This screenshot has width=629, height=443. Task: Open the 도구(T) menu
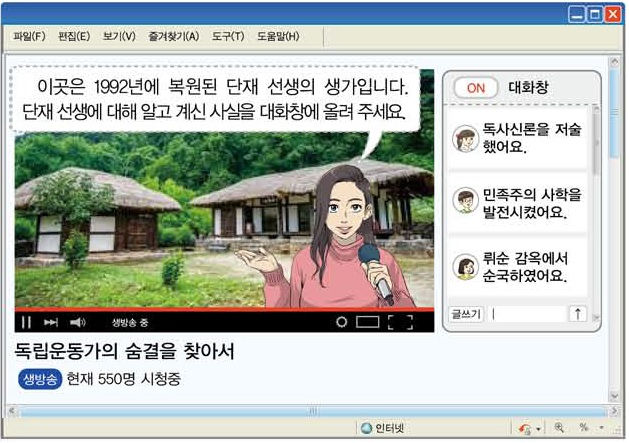(x=227, y=37)
